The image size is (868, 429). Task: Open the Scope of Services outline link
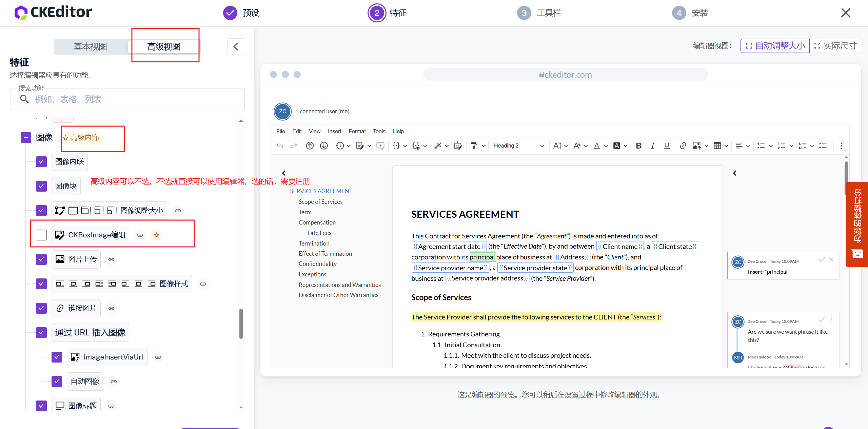tap(320, 202)
